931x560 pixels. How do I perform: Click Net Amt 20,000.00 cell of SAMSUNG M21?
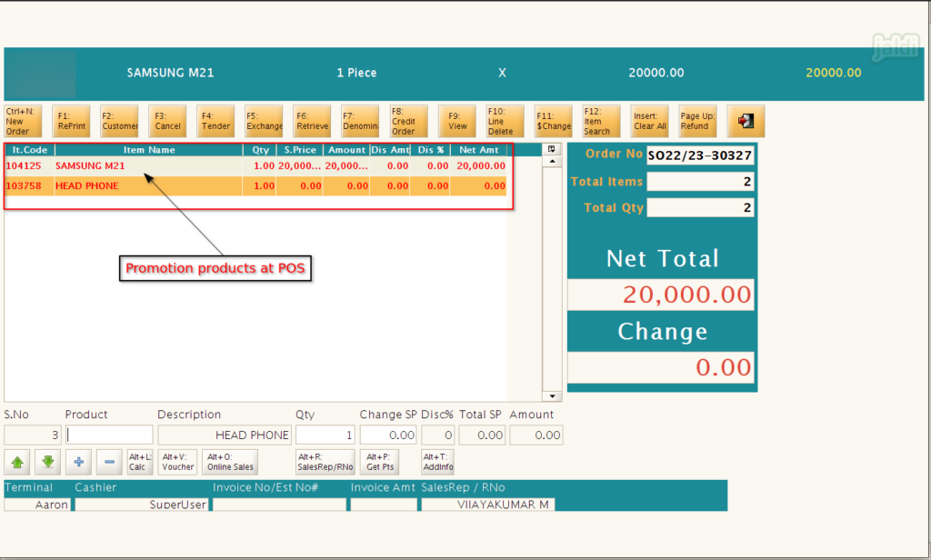coord(478,166)
